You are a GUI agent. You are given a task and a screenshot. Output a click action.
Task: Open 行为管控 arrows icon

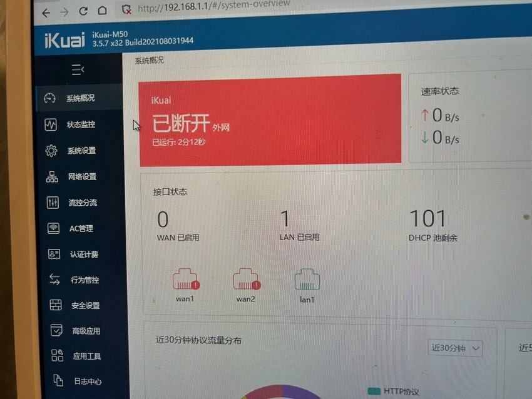54,280
